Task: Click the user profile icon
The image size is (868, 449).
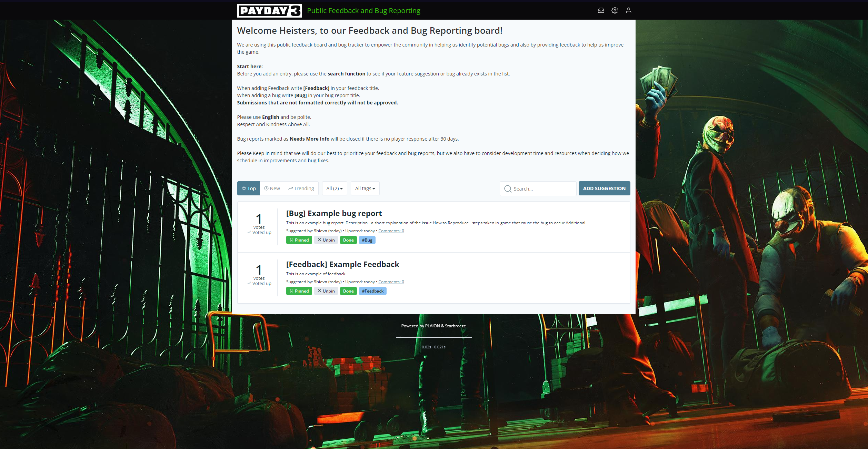Action: (x=629, y=10)
